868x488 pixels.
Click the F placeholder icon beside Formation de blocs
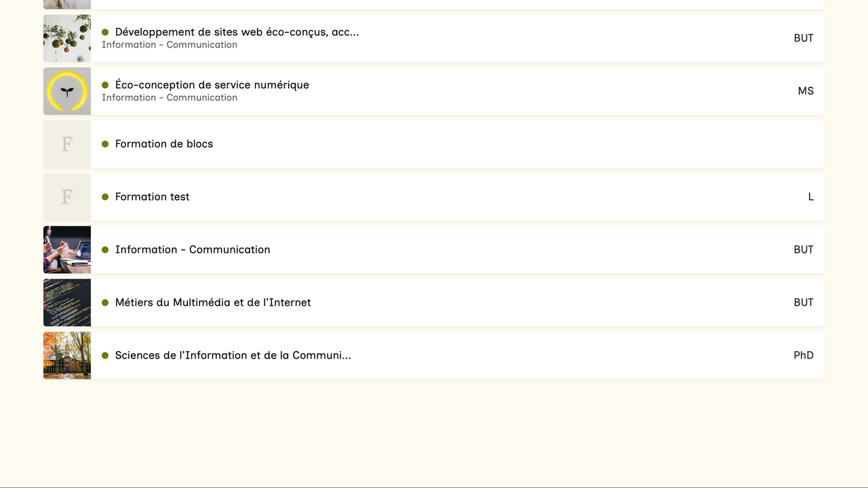tap(67, 144)
